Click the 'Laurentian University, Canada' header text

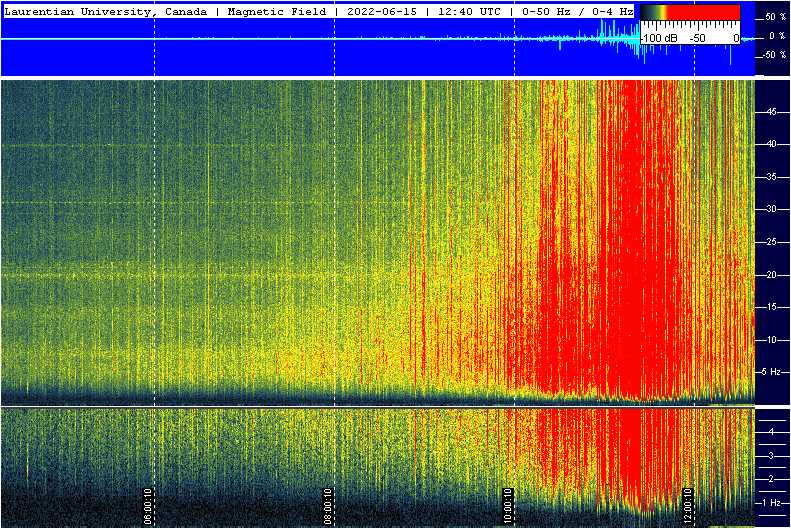(105, 11)
